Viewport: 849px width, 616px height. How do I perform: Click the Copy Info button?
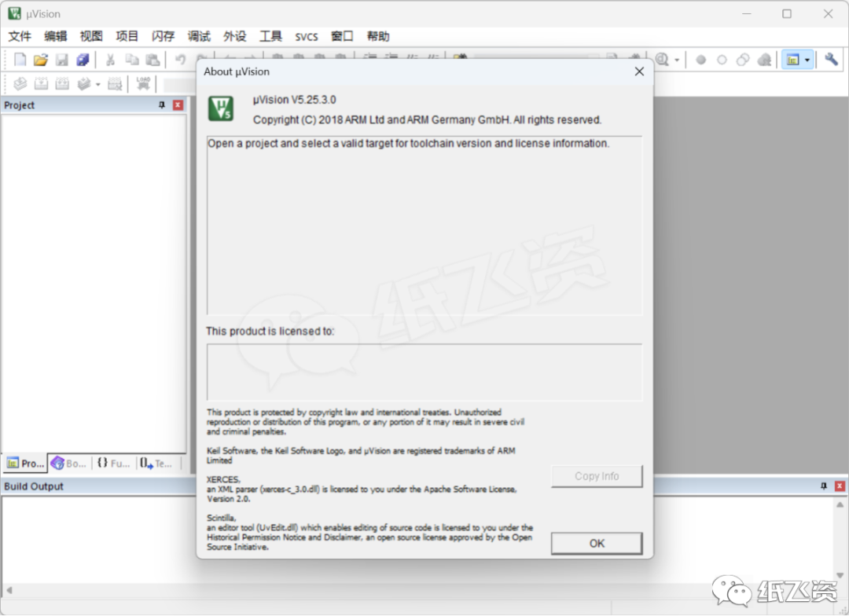pyautogui.click(x=597, y=476)
